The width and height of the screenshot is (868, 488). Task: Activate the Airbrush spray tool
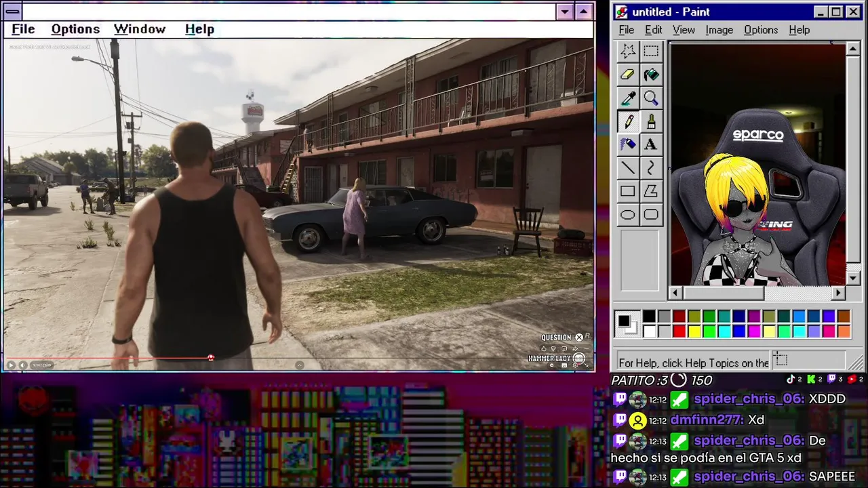click(628, 144)
